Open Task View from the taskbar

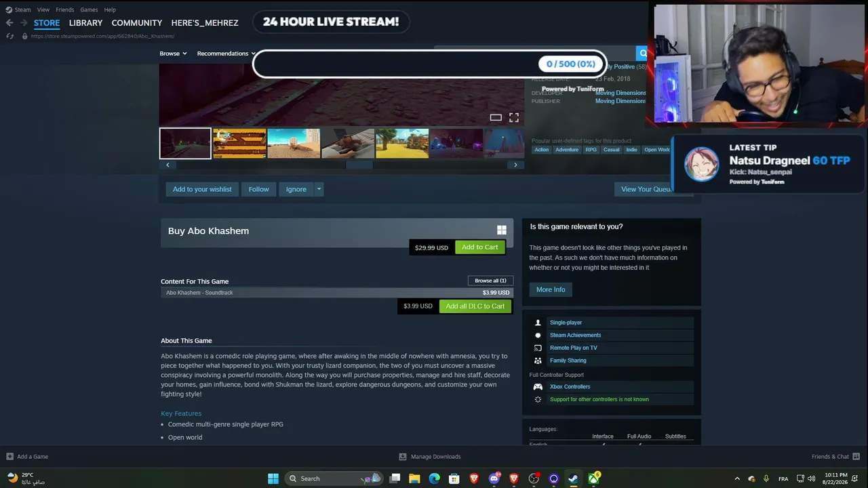pyautogui.click(x=395, y=479)
